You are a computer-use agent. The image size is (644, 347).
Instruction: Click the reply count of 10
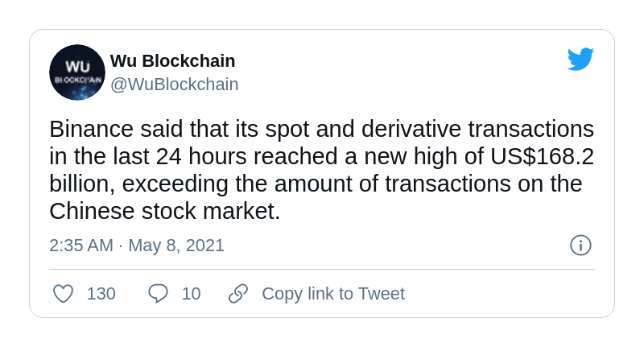(x=192, y=294)
